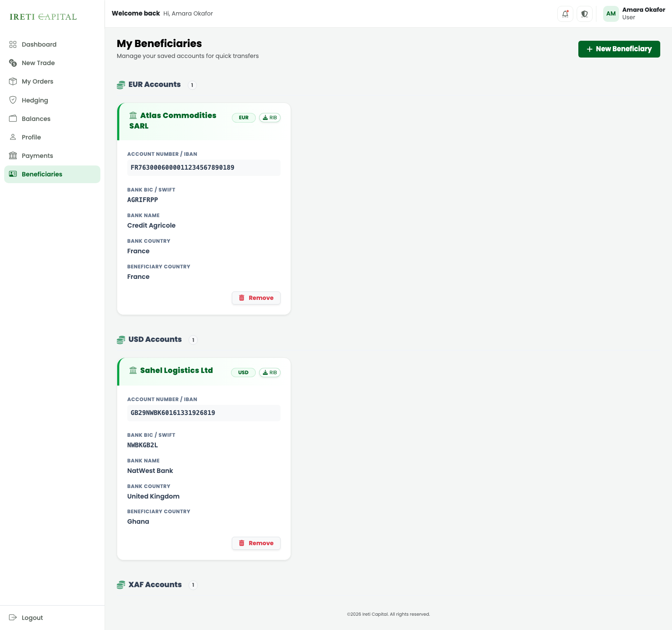
Task: Select Beneficiaries in the sidebar
Action: (52, 174)
